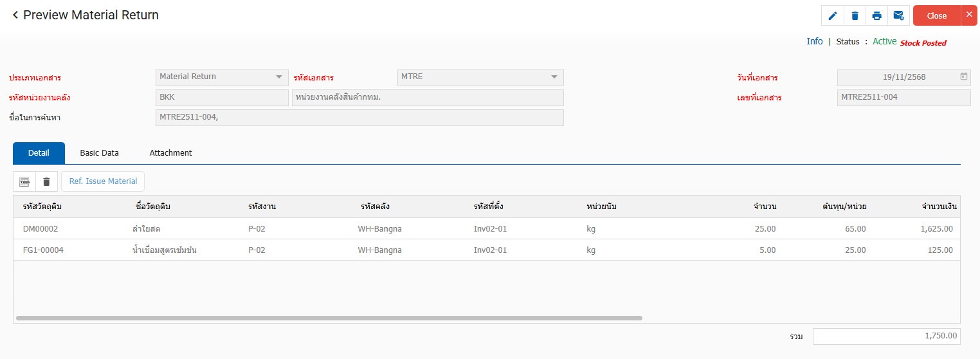This screenshot has height=359, width=980.
Task: Expand the MTRE document code dropdown
Action: pos(554,77)
